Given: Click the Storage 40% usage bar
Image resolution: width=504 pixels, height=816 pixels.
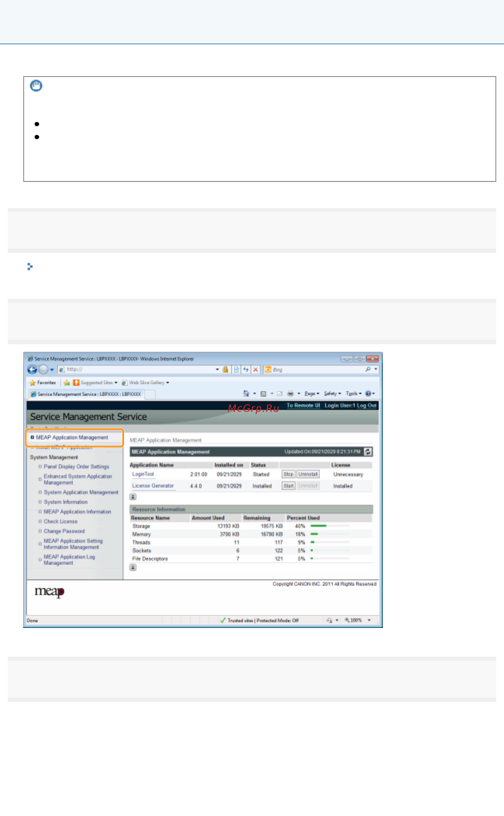Looking at the screenshot, I should tap(330, 526).
